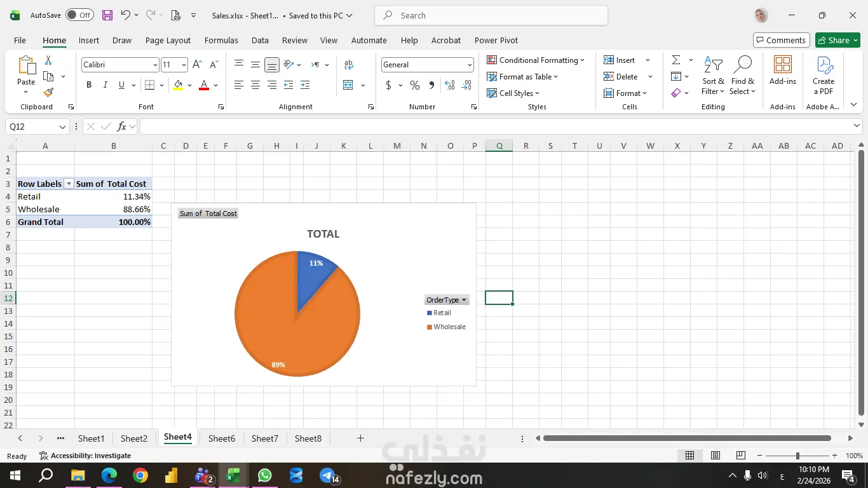Add a new sheet with plus button

tap(360, 438)
